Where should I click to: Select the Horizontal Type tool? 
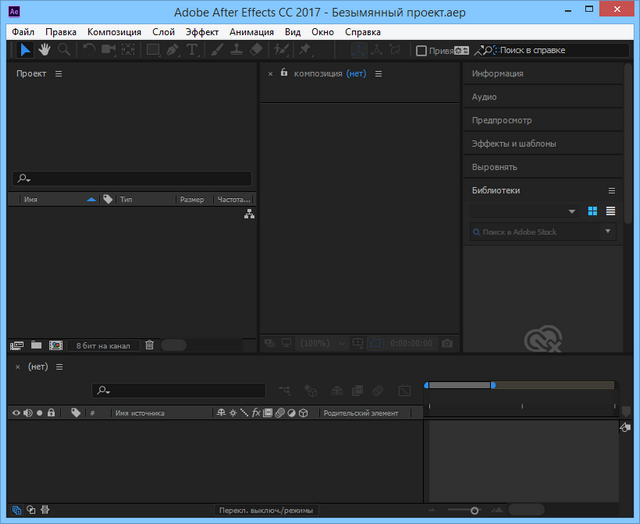(x=192, y=50)
